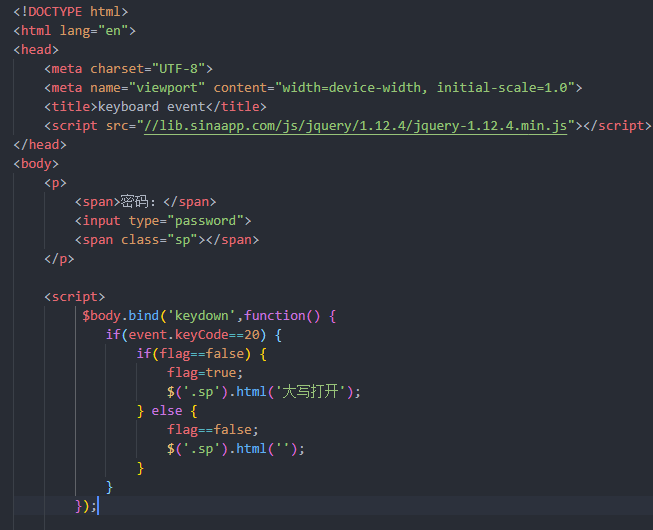Click 'event.keyCode==20' condition
Viewport: 653px width, 530px height.
point(194,335)
